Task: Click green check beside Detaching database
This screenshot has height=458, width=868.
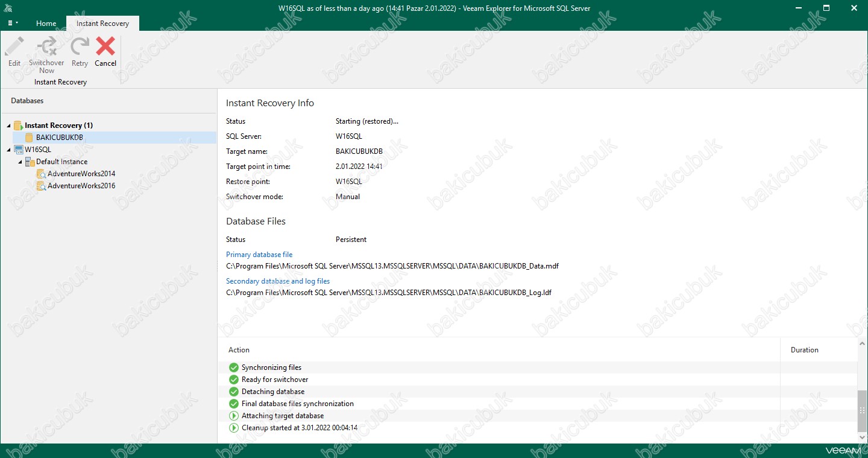Action: (234, 392)
